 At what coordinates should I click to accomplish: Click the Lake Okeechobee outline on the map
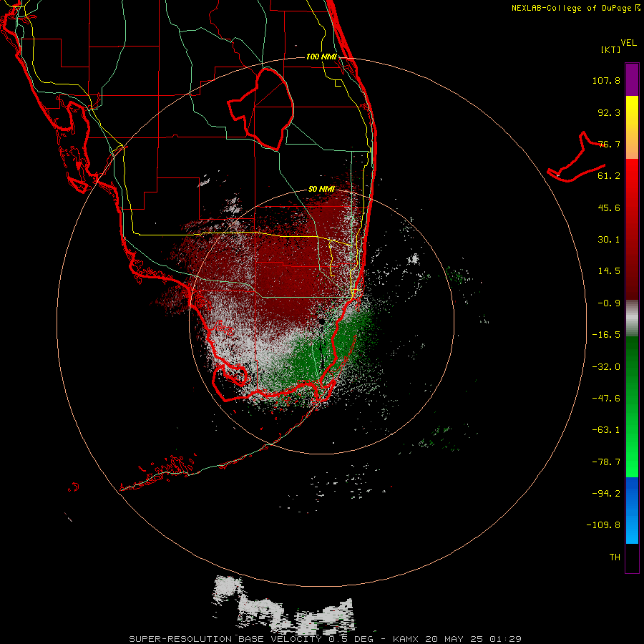[x=260, y=109]
